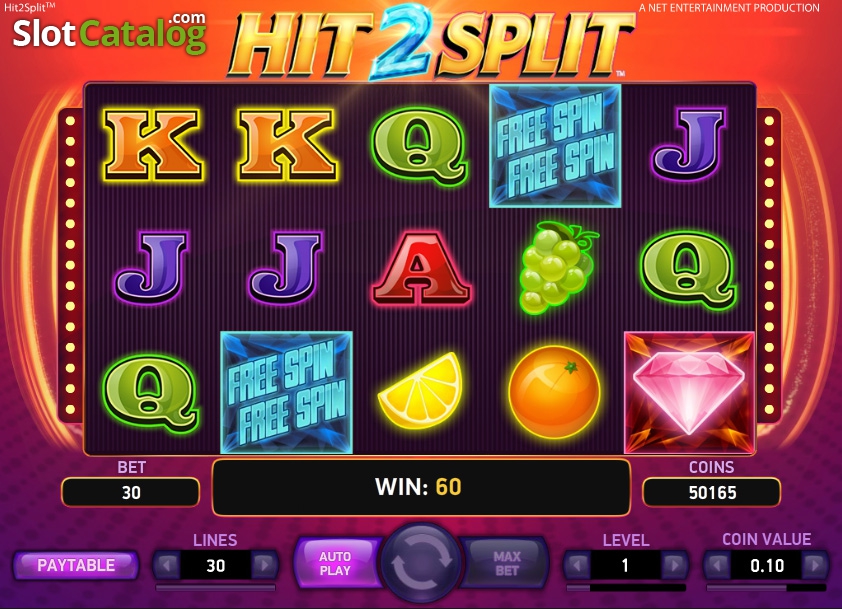This screenshot has height=609, width=842.
Task: Increase the lines with the right arrow
Action: click(264, 565)
